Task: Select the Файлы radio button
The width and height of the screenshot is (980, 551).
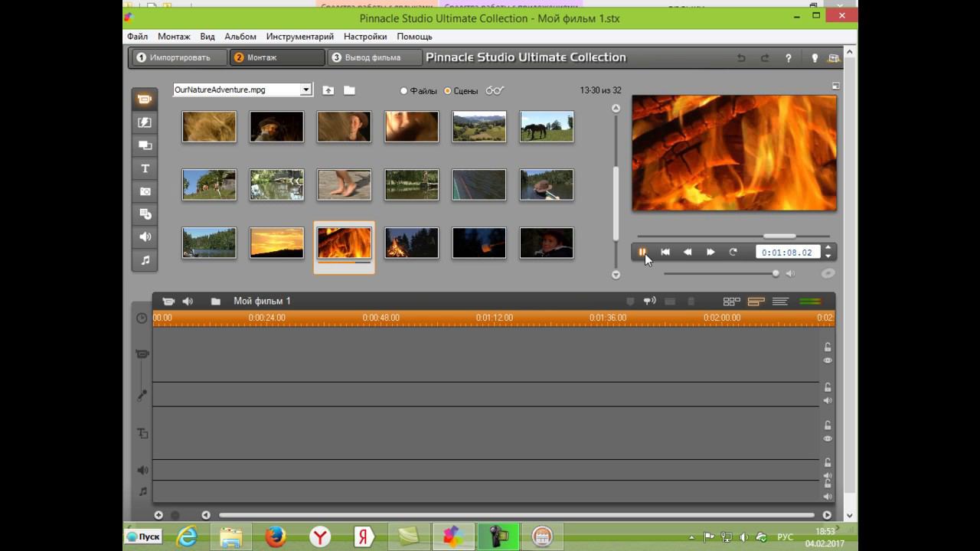Action: click(404, 91)
